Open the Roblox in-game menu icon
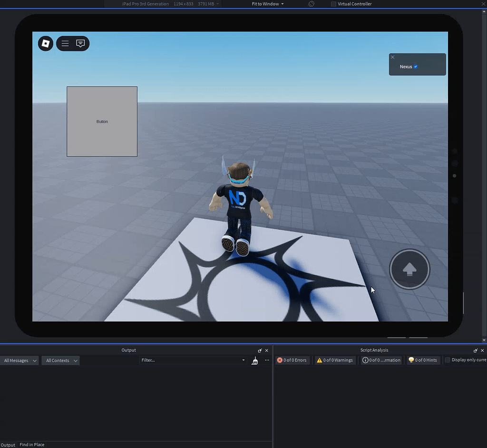 coord(45,43)
